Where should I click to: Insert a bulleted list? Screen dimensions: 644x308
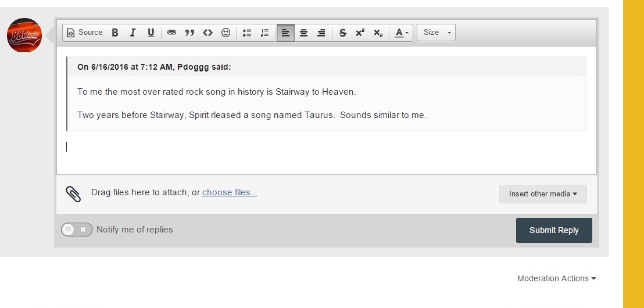[247, 33]
